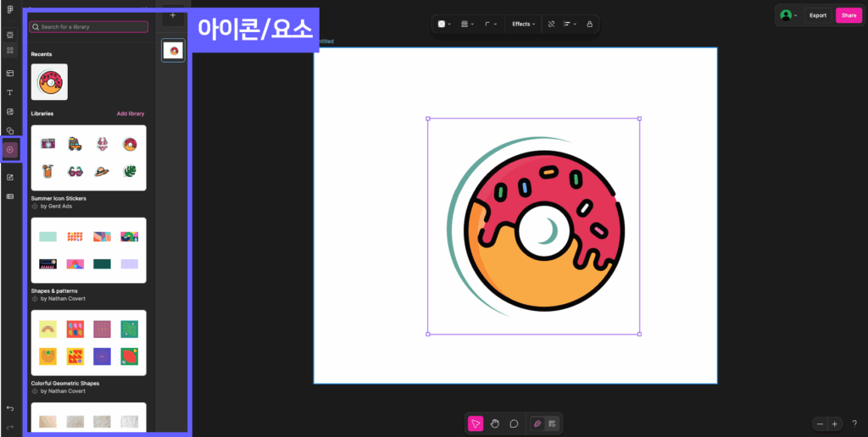Click the undo arrow

pyautogui.click(x=10, y=408)
